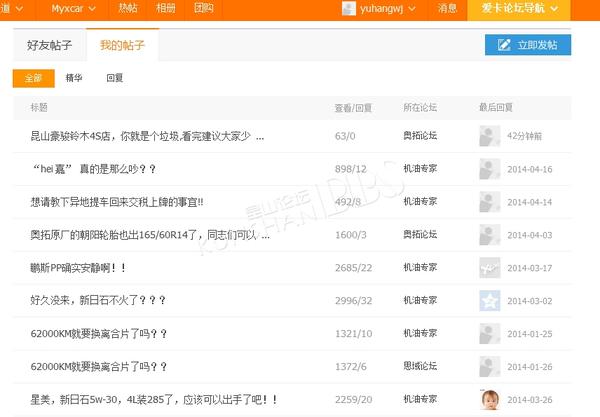The height and width of the screenshot is (417, 600).
Task: Open the 相册 nav item
Action: pos(166,8)
